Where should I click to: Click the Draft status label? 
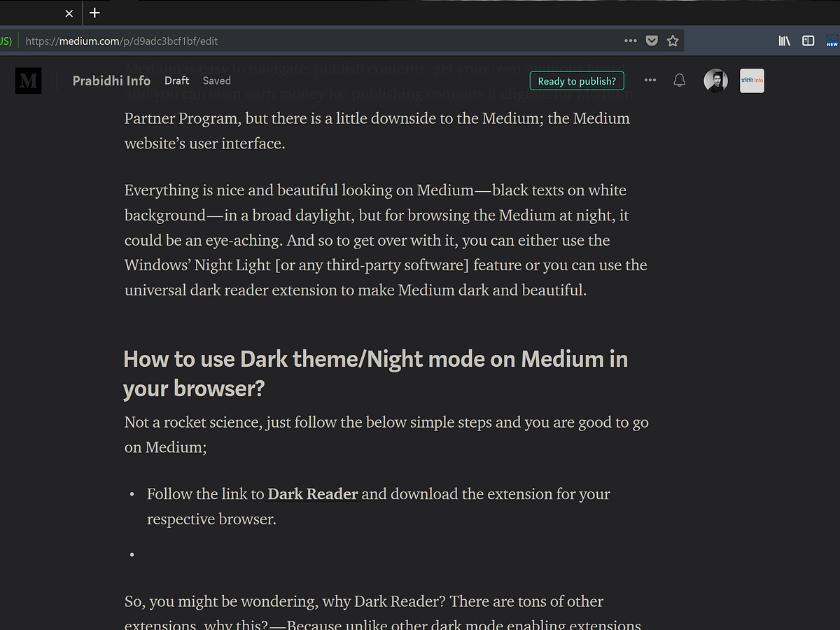pos(177,80)
